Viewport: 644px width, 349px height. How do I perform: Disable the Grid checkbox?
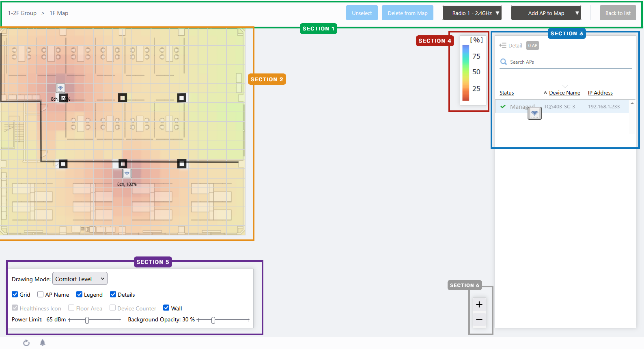(x=15, y=295)
